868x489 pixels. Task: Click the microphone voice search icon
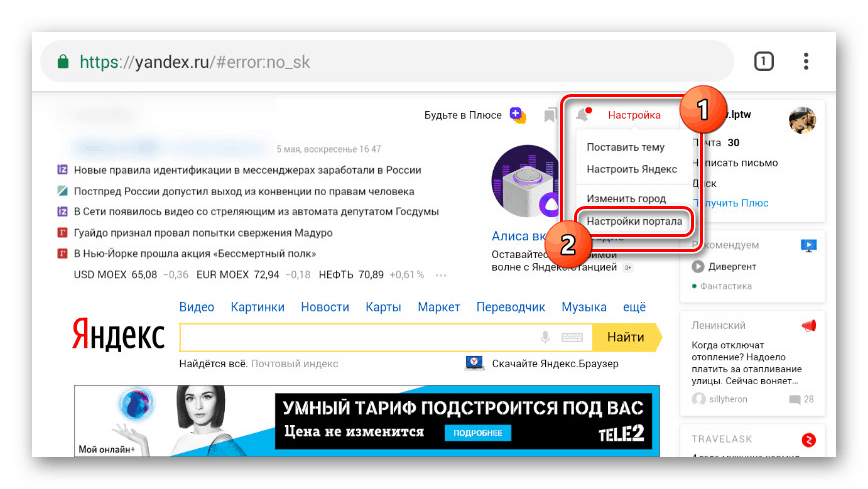click(545, 337)
